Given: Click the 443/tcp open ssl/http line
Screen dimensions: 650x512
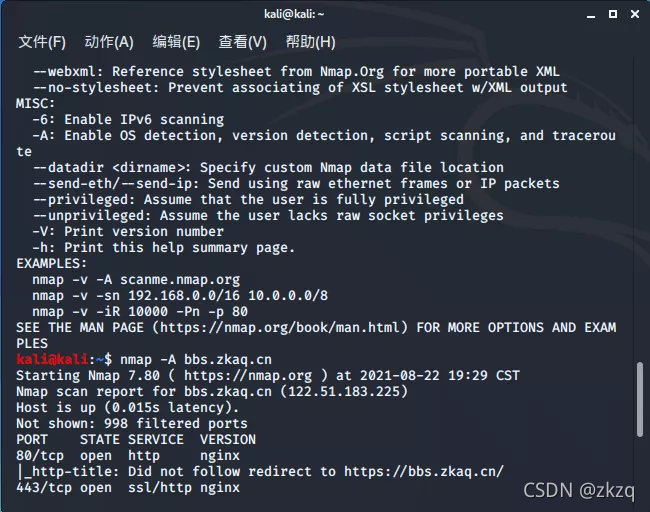Looking at the screenshot, I should point(128,488).
